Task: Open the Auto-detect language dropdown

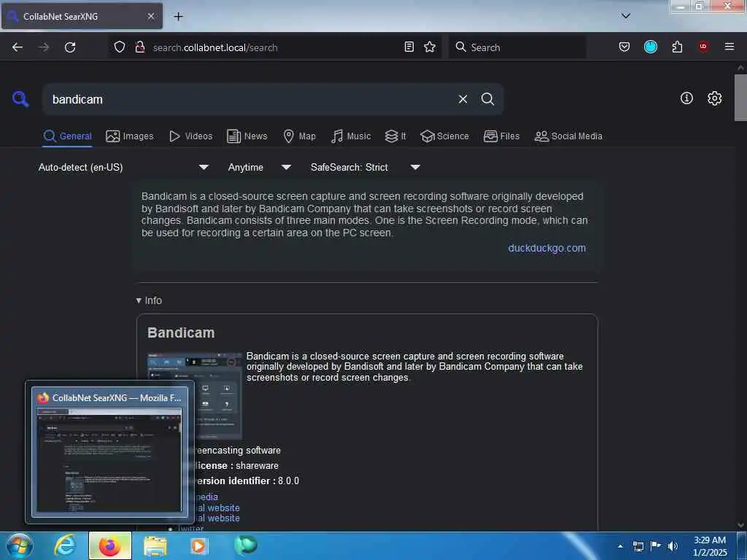Action: 123,167
